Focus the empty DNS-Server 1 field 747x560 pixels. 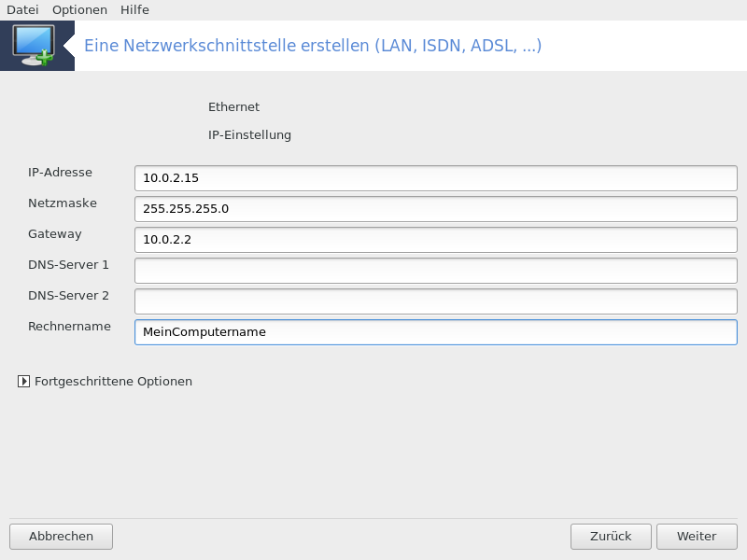click(436, 271)
